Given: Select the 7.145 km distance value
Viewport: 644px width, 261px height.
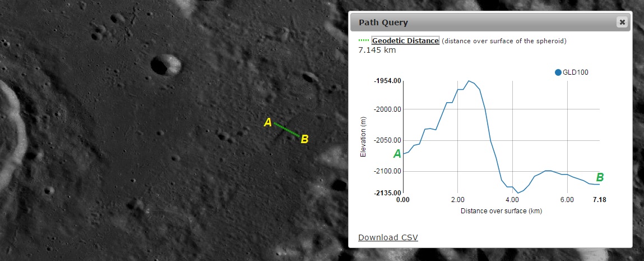Looking at the screenshot, I should (377, 50).
